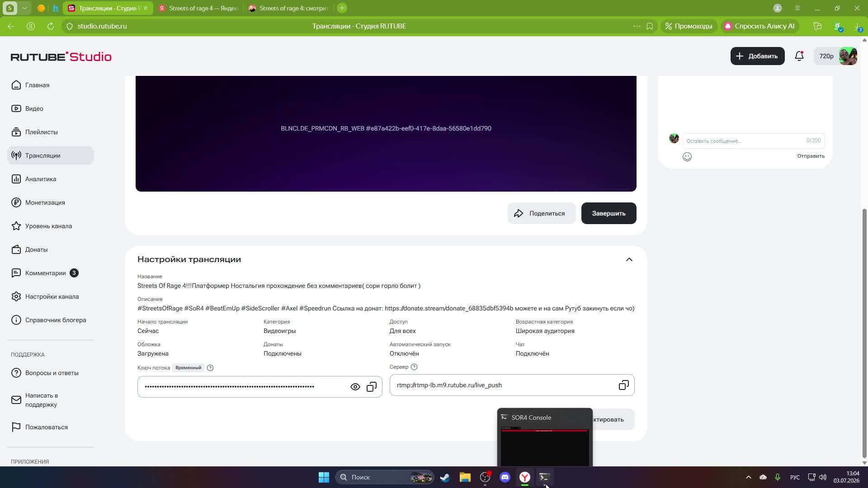Open a new browser tab
Viewport: 868px width, 488px height.
342,8
